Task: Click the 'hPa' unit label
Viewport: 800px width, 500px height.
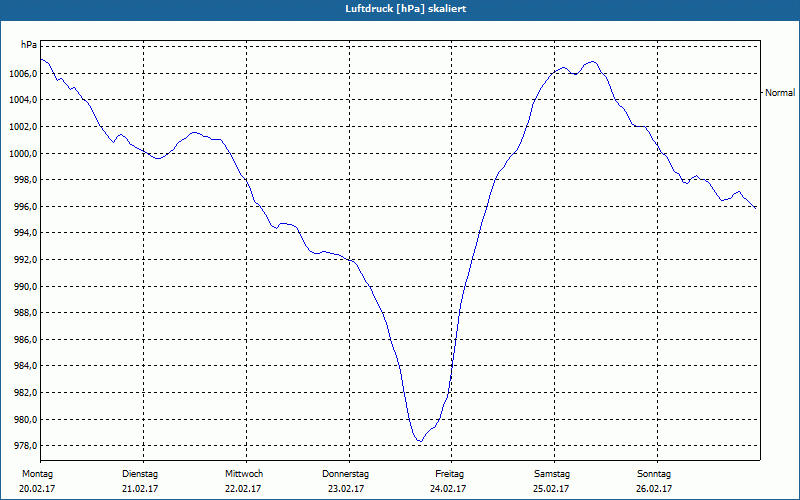Action: point(29,45)
